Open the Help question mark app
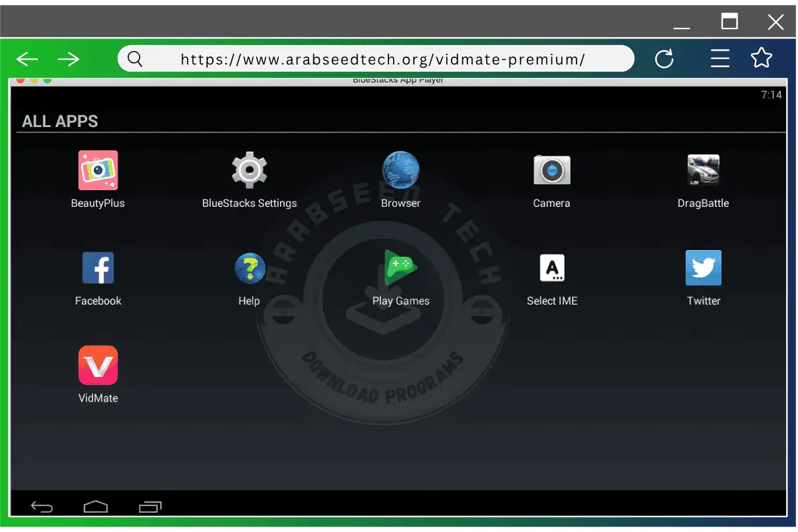This screenshot has height=532, width=798. [249, 268]
